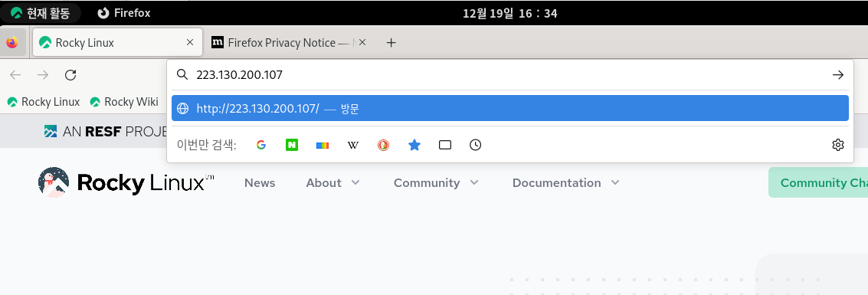The image size is (868, 295).
Task: Expand the Documentation dropdown menu
Action: click(565, 182)
